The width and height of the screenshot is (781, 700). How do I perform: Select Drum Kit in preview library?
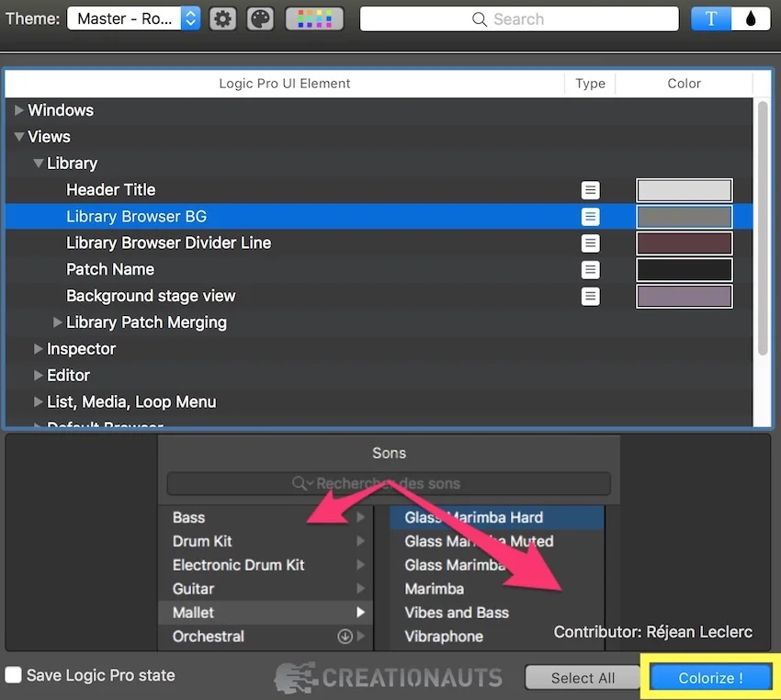pos(266,541)
